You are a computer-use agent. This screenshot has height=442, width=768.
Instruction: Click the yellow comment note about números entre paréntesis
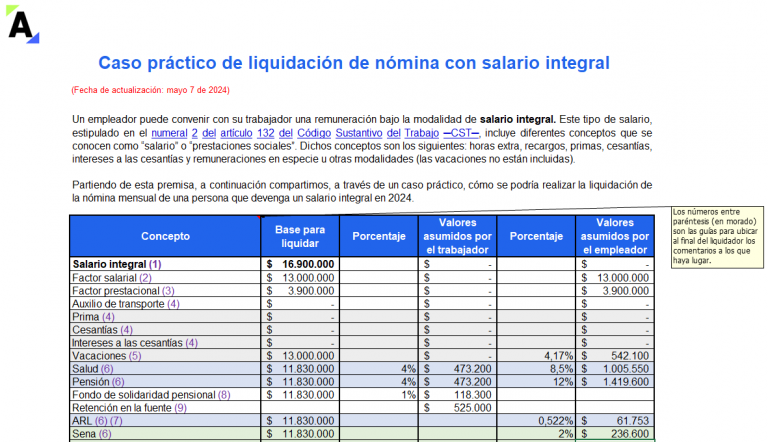coord(717,237)
